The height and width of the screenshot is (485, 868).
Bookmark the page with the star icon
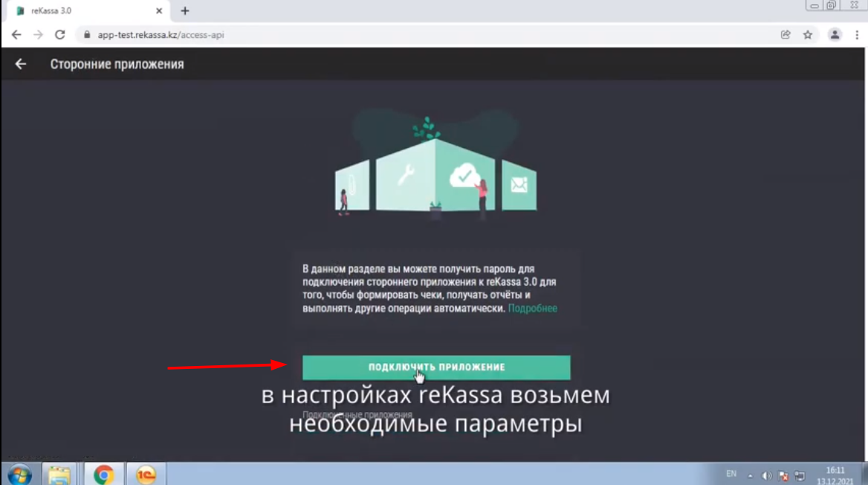(808, 35)
